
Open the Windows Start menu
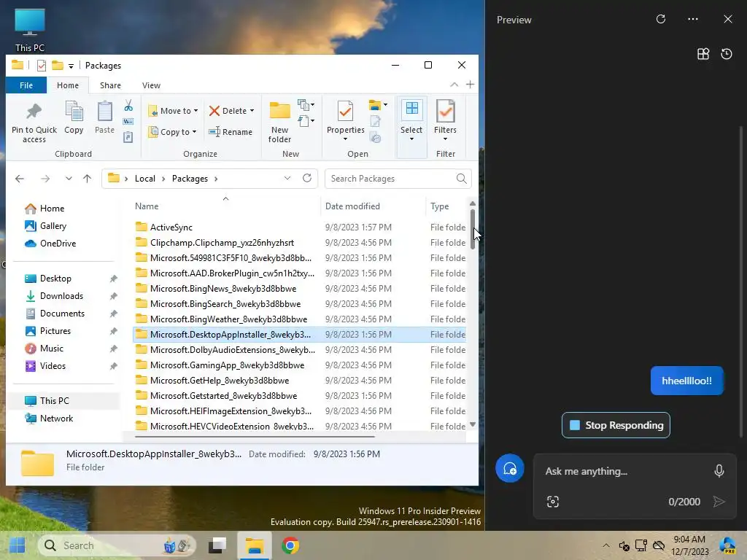click(x=18, y=545)
